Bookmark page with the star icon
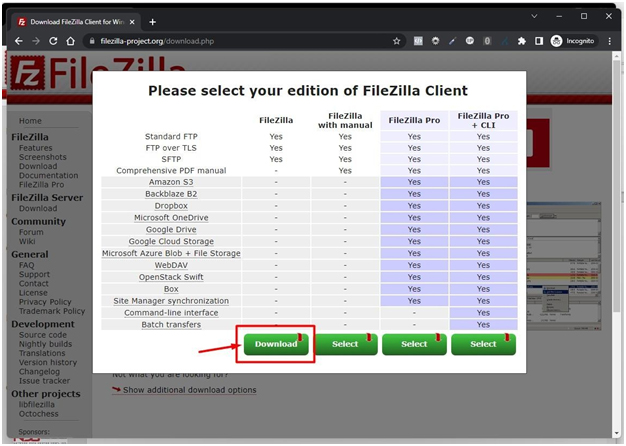This screenshot has width=626, height=446. pyautogui.click(x=396, y=41)
